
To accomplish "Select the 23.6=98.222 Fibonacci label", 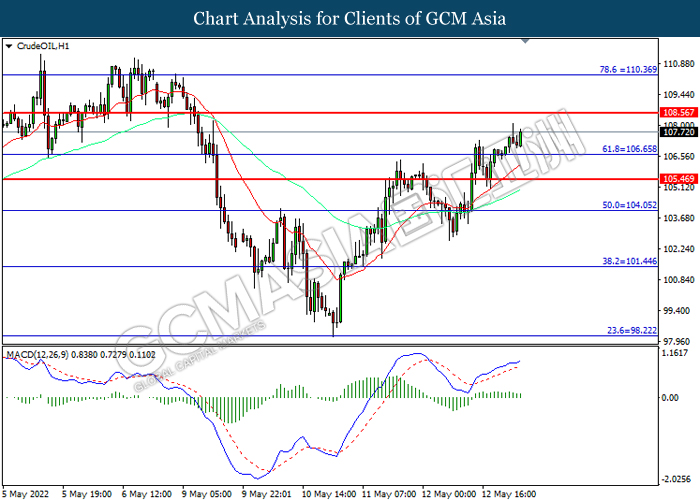I will pos(632,330).
